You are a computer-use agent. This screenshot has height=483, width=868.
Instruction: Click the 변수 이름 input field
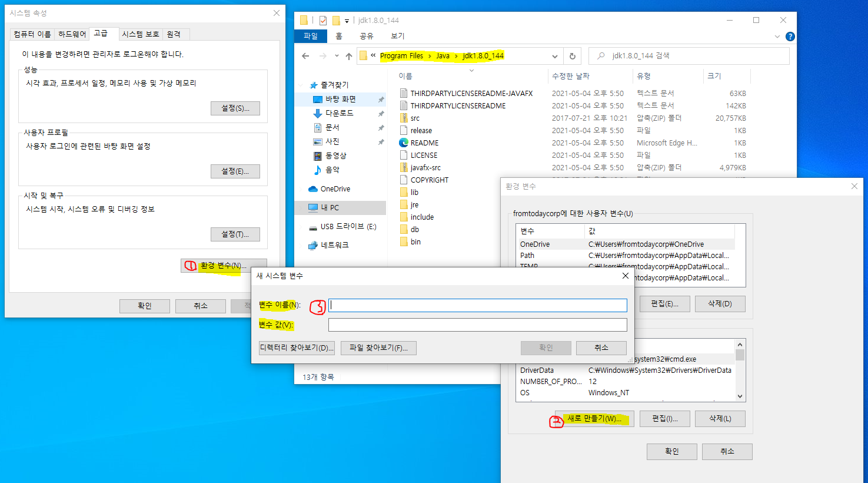click(x=478, y=305)
